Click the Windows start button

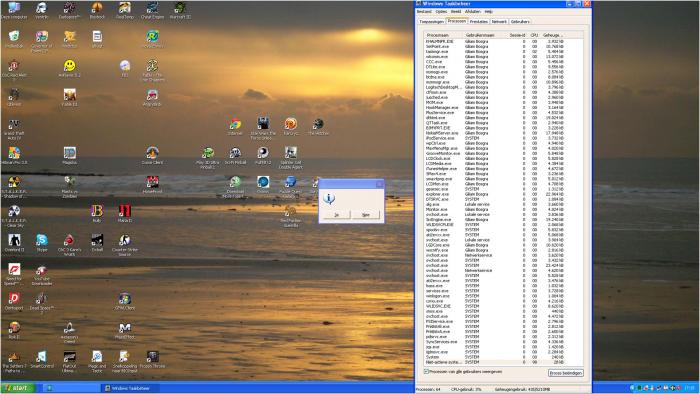pyautogui.click(x=17, y=388)
